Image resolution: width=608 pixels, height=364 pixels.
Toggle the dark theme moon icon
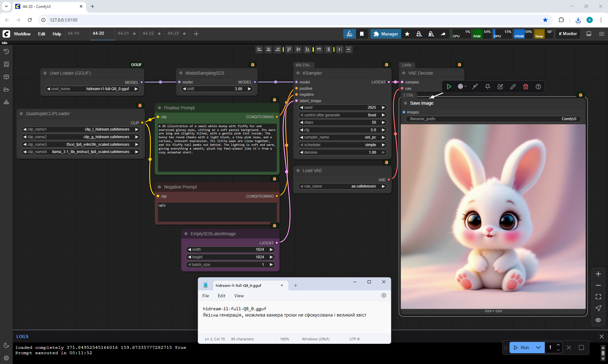(x=6, y=345)
